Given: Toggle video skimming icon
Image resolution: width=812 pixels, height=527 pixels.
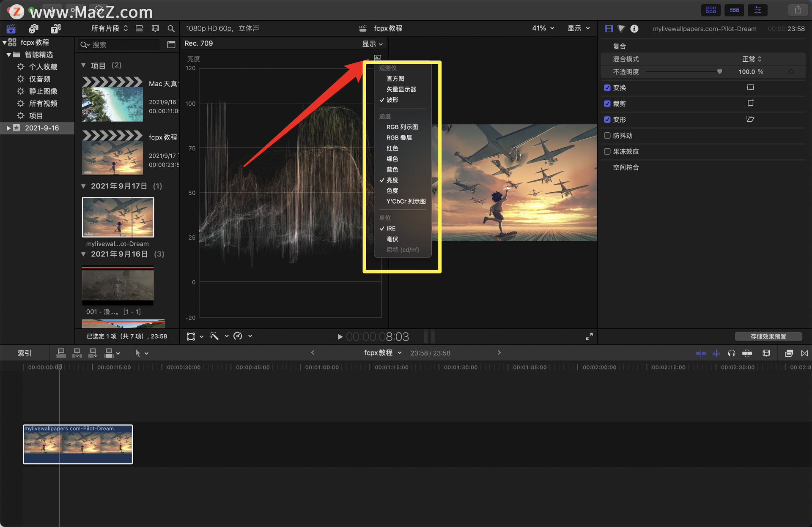Looking at the screenshot, I should point(701,353).
